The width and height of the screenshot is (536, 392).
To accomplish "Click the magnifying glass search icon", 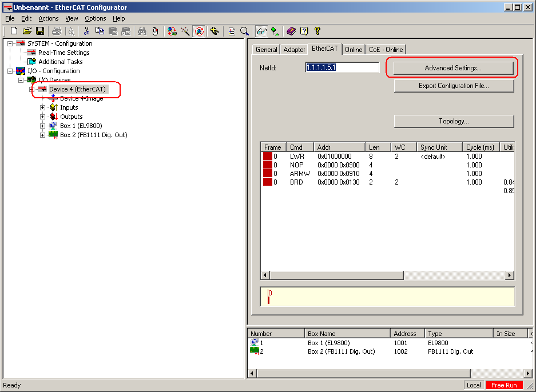I will click(244, 31).
